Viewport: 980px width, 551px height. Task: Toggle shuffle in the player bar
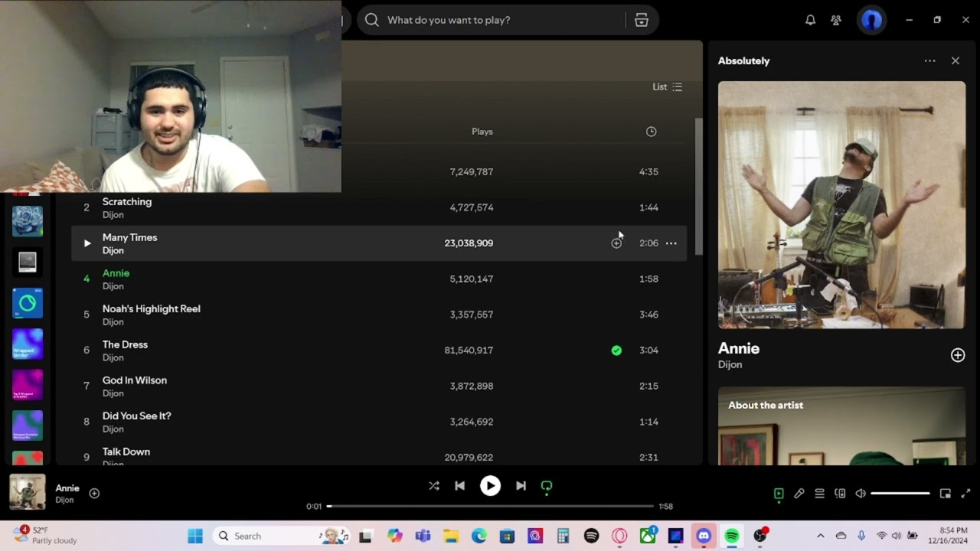(x=434, y=486)
